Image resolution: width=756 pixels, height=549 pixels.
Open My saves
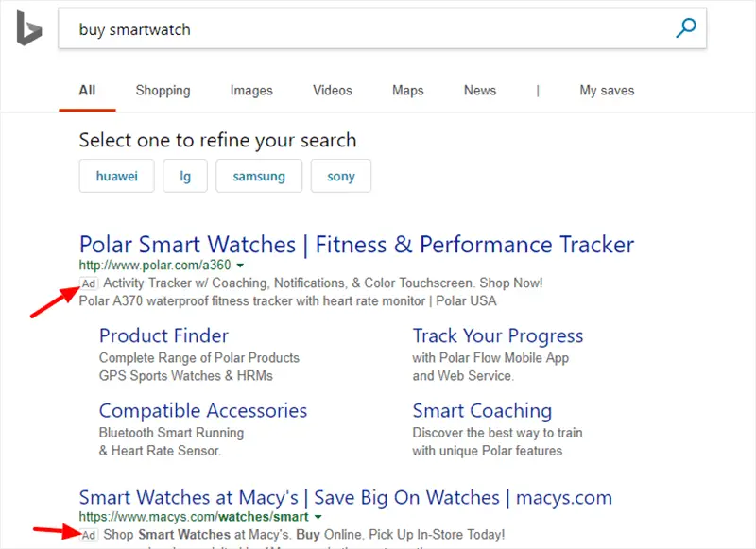click(x=607, y=91)
